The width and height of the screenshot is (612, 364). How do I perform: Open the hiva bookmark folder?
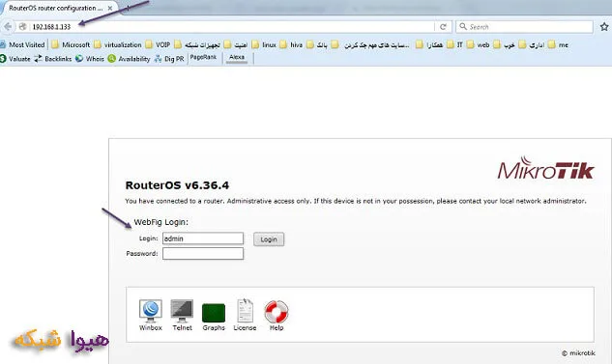291,44
